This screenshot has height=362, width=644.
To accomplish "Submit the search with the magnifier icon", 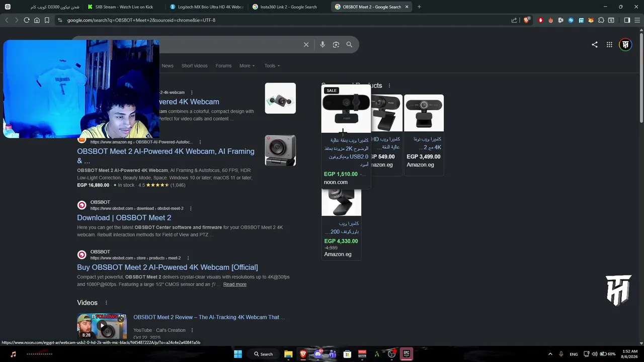I will [349, 45].
